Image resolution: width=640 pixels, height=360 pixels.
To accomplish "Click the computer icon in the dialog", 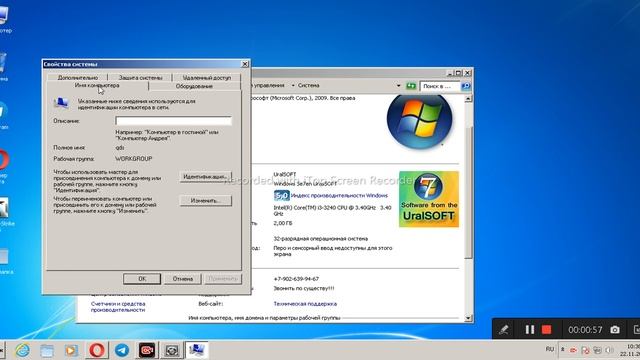I will point(61,102).
